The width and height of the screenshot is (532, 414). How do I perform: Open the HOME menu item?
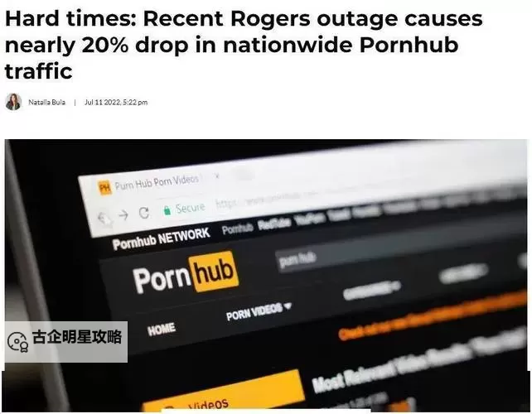coord(162,329)
